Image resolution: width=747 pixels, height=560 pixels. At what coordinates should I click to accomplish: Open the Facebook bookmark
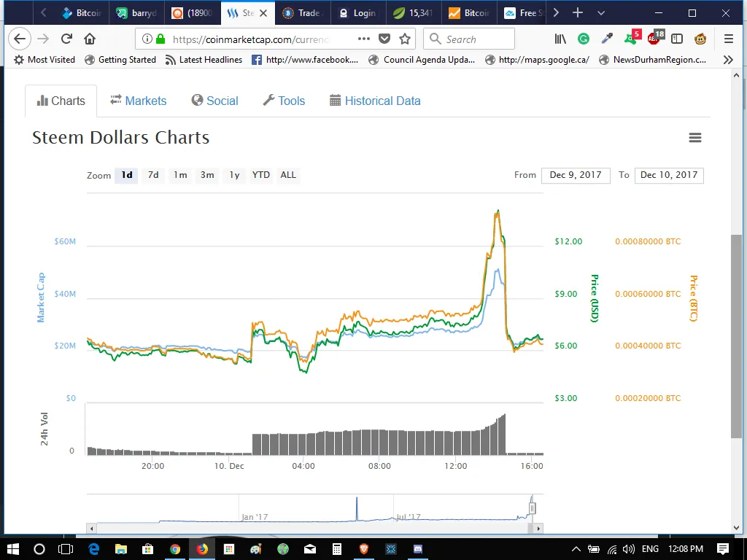point(305,60)
